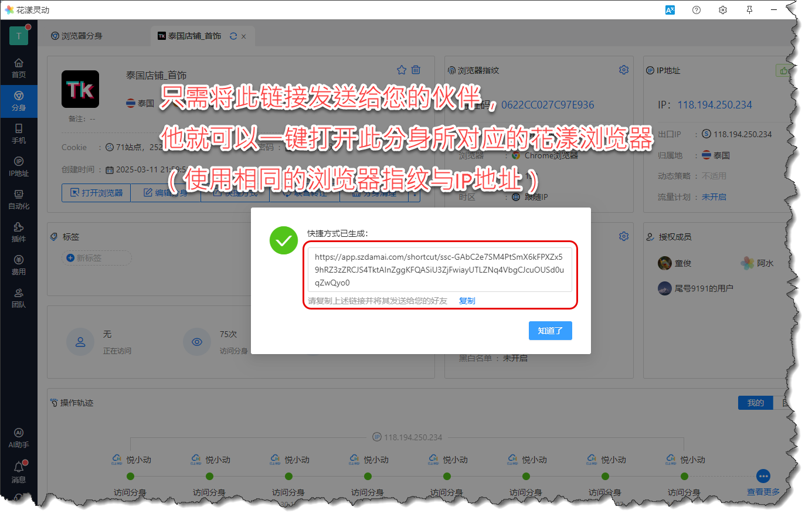Click authorized member 阿水
812x520 pixels.
pos(757,263)
